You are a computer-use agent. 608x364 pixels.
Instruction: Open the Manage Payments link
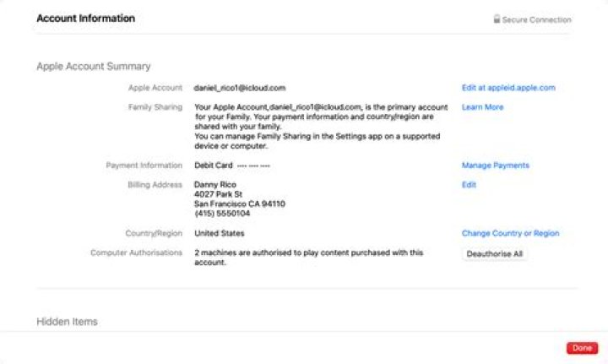tap(495, 166)
